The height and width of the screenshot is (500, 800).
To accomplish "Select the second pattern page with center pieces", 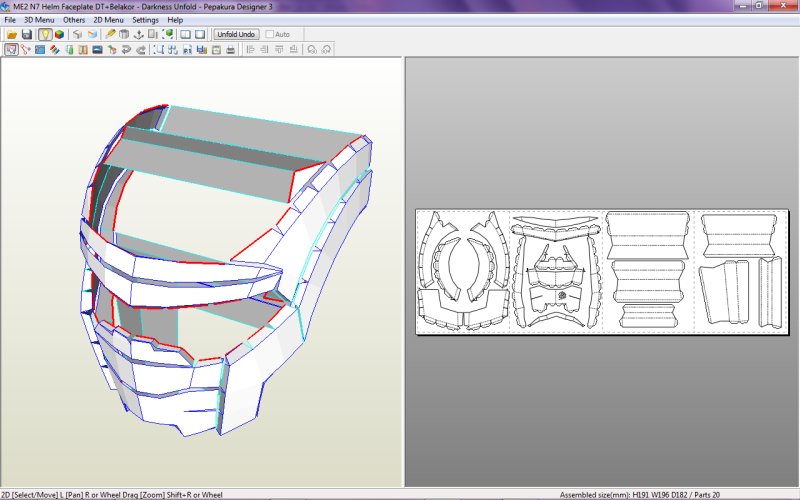I will click(556, 271).
